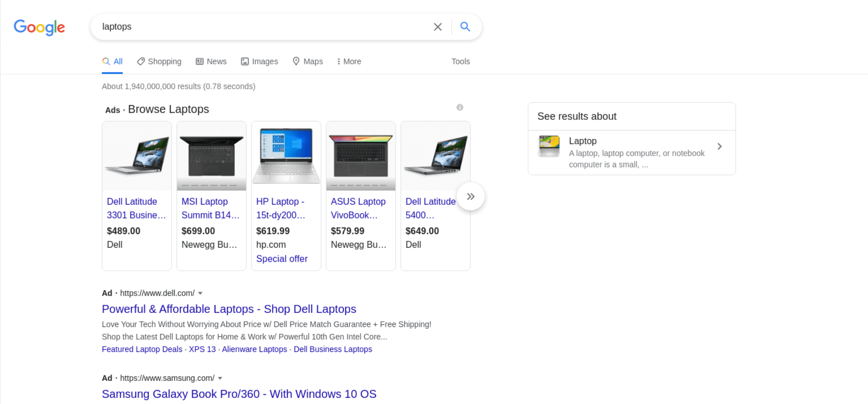The image size is (868, 404).
Task: Open the Dell Latitude 3301 product image
Action: [137, 156]
